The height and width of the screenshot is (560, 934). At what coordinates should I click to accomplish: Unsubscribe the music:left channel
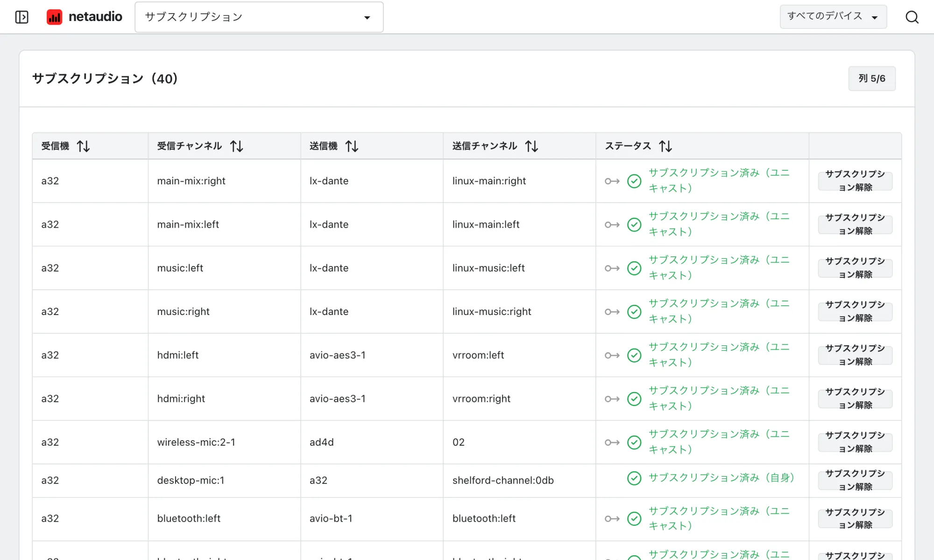(855, 268)
